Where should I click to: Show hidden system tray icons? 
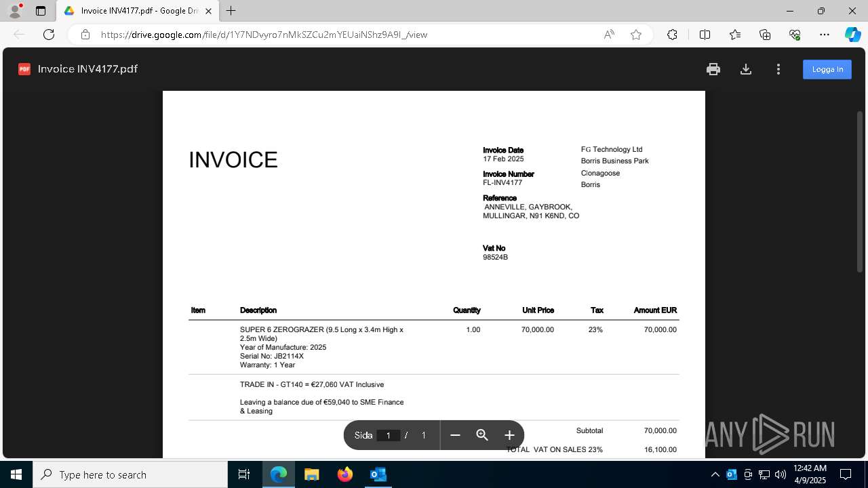[x=715, y=474]
